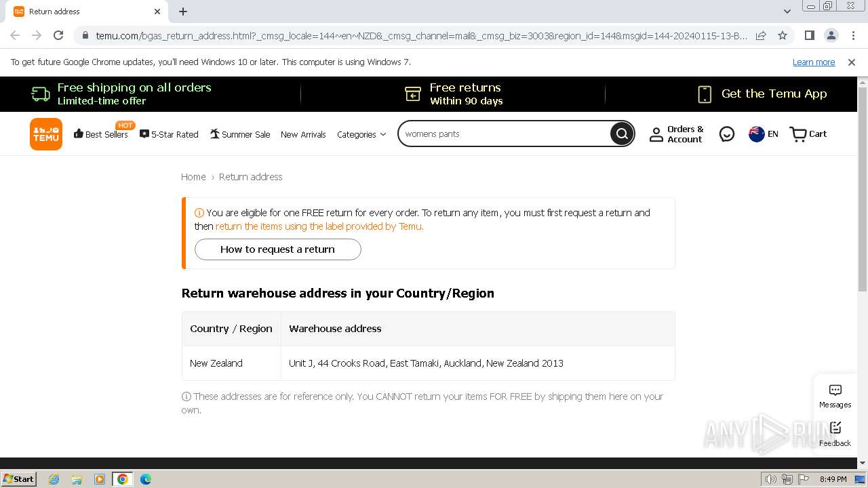Image resolution: width=868 pixels, height=488 pixels.
Task: Open Best Sellers page
Action: [x=101, y=134]
